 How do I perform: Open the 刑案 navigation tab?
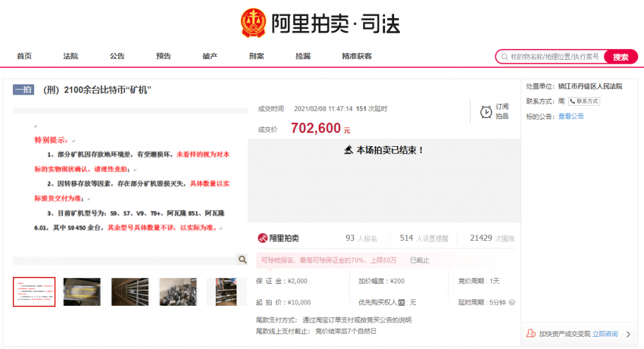pyautogui.click(x=256, y=56)
